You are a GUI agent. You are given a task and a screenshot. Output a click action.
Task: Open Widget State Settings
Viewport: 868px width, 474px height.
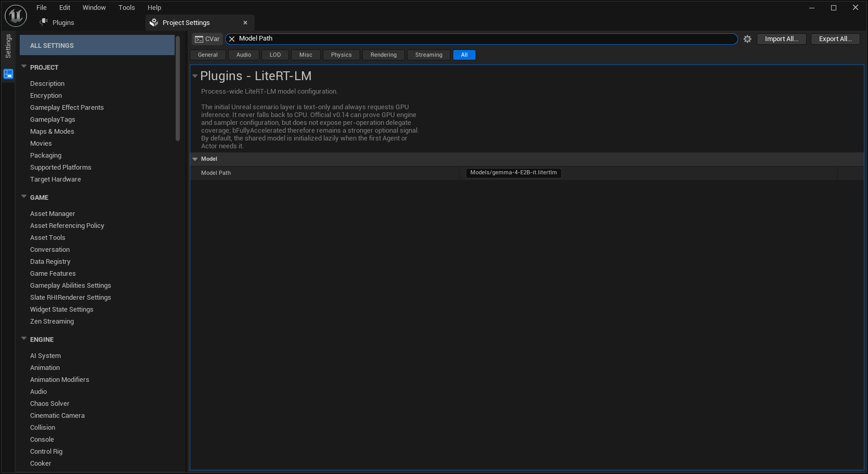click(x=62, y=309)
